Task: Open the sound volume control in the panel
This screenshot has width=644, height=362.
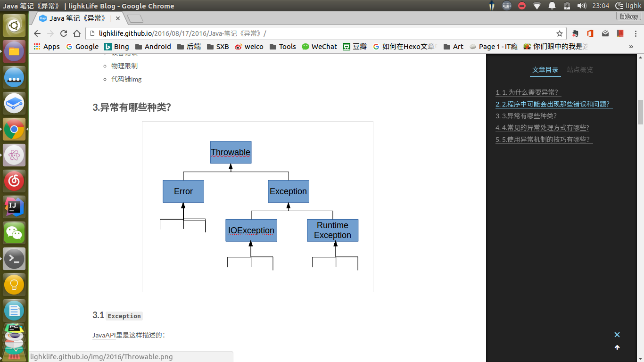Action: point(581,6)
